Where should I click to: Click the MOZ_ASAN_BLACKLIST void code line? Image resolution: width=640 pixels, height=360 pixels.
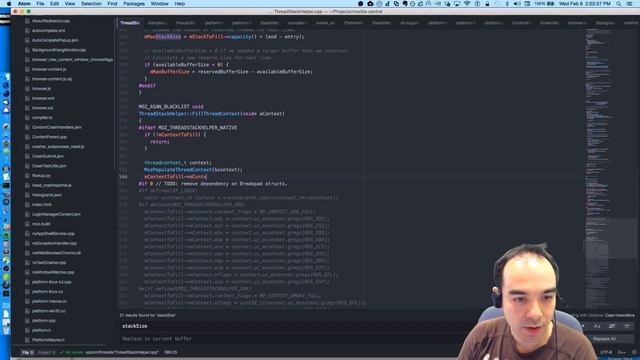tap(171, 107)
